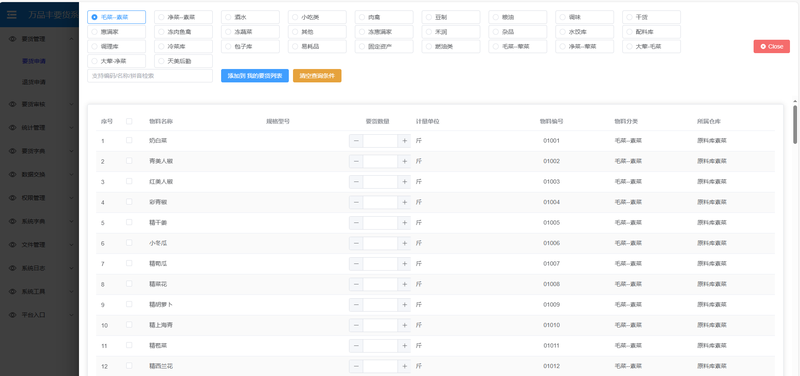This screenshot has height=376, width=800.
Task: Expand the 平台入口 sidebar chevron
Action: [x=71, y=315]
